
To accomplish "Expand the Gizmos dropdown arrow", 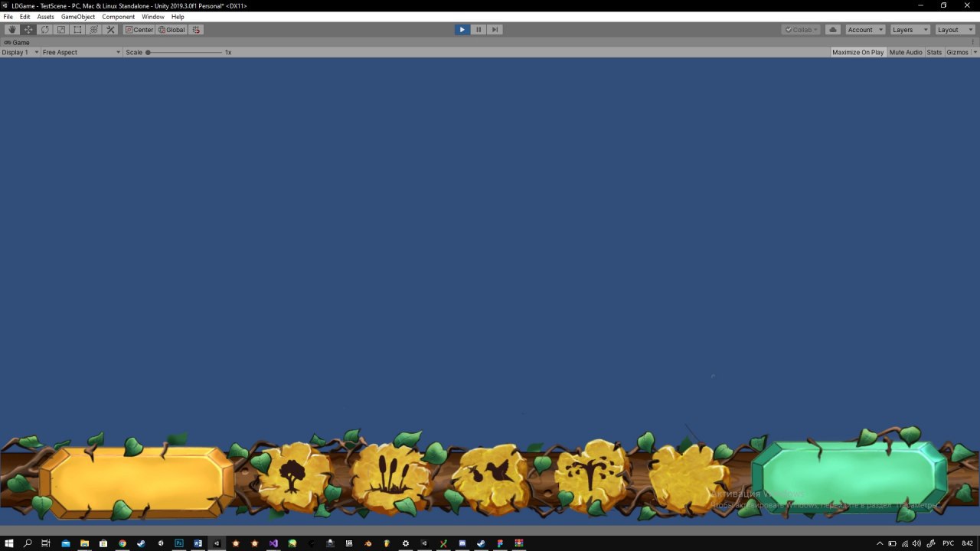I will coord(975,52).
